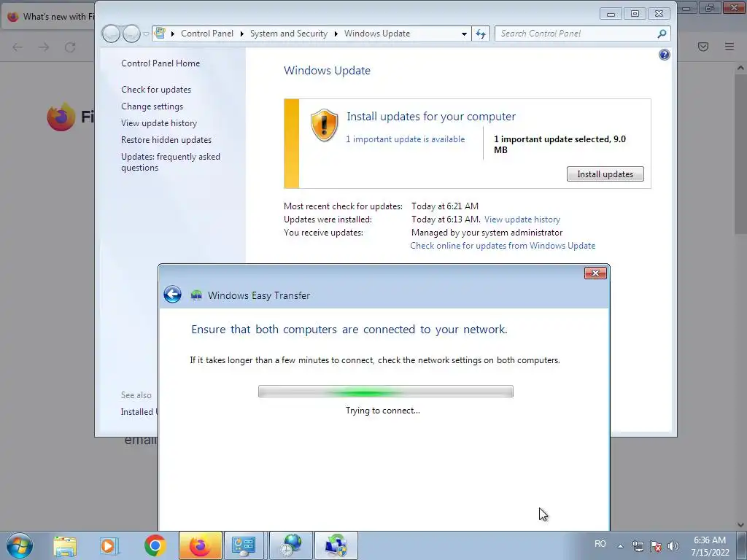Screen dimensions: 747x560
Task: Open Firefox hamburger menu
Action: (x=729, y=46)
